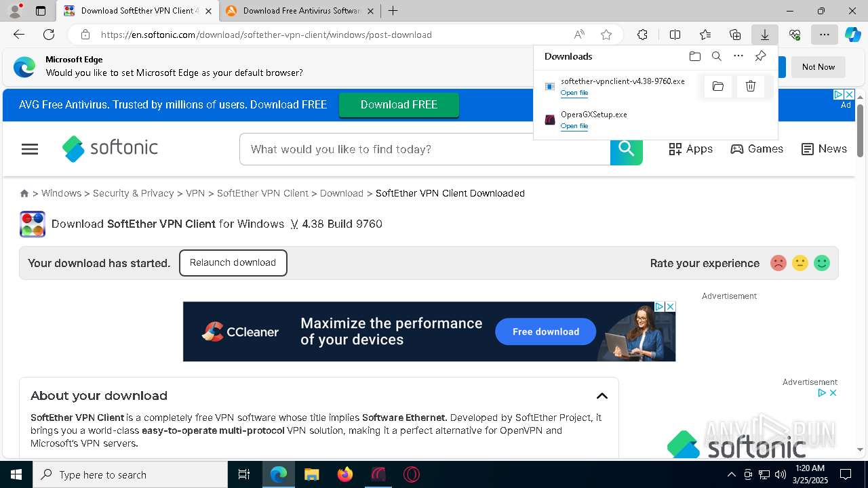Toggle Split screen icon
Image resolution: width=868 pixels, height=488 pixels.
coord(675,35)
